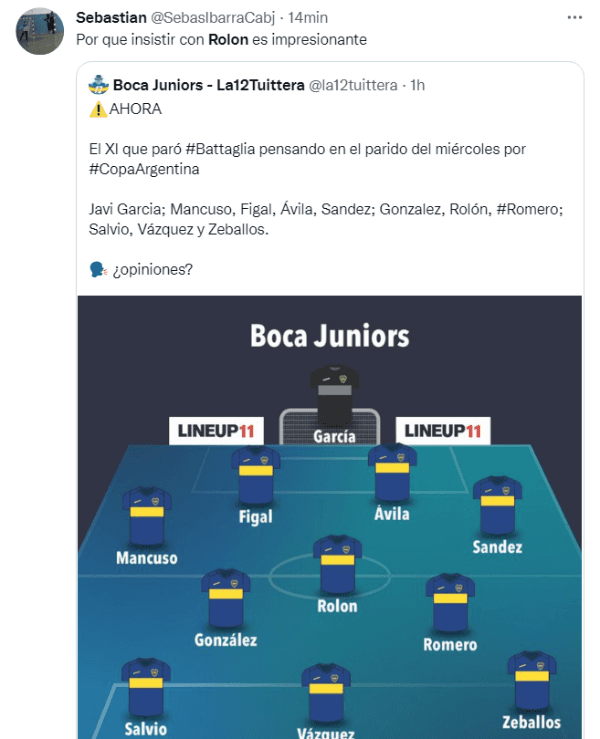
Task: Click the Ávila player jersey icon
Action: coord(392,472)
